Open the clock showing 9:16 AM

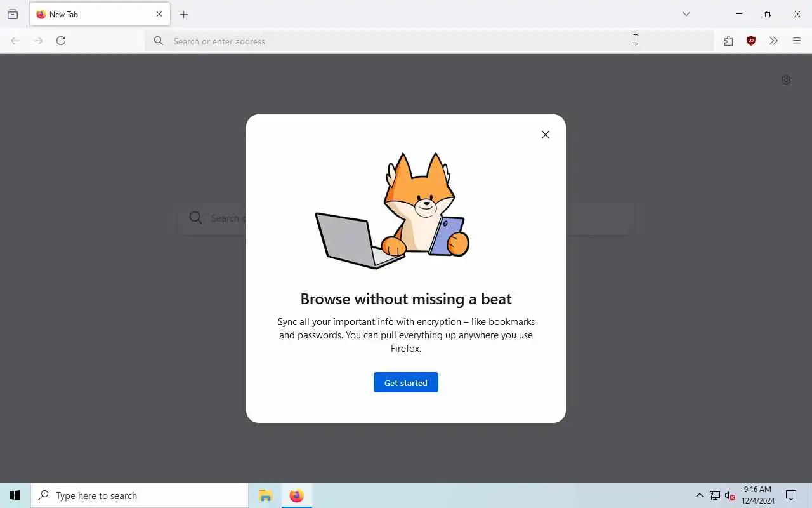[758, 495]
